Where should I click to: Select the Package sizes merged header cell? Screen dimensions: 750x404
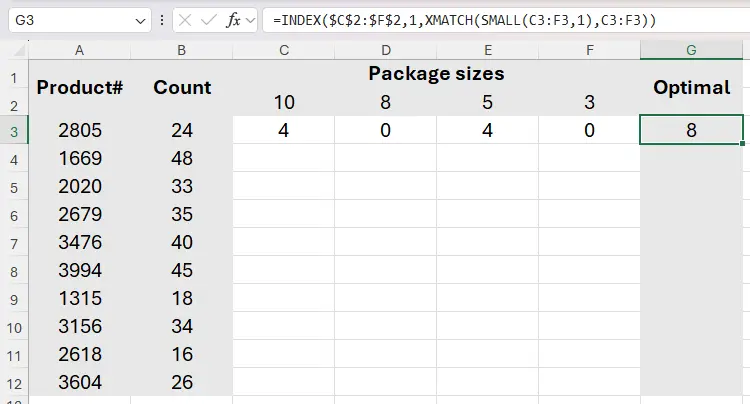436,74
